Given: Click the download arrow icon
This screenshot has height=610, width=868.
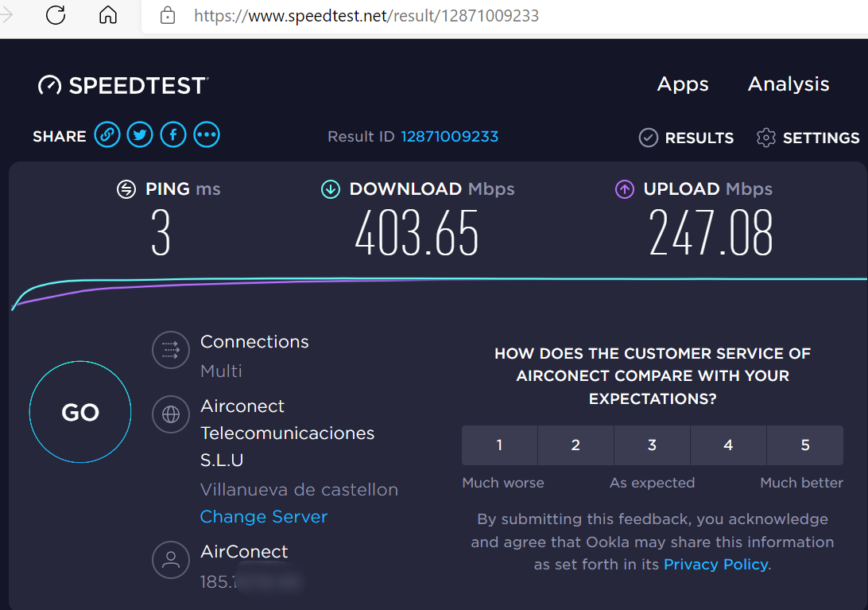Looking at the screenshot, I should (331, 189).
